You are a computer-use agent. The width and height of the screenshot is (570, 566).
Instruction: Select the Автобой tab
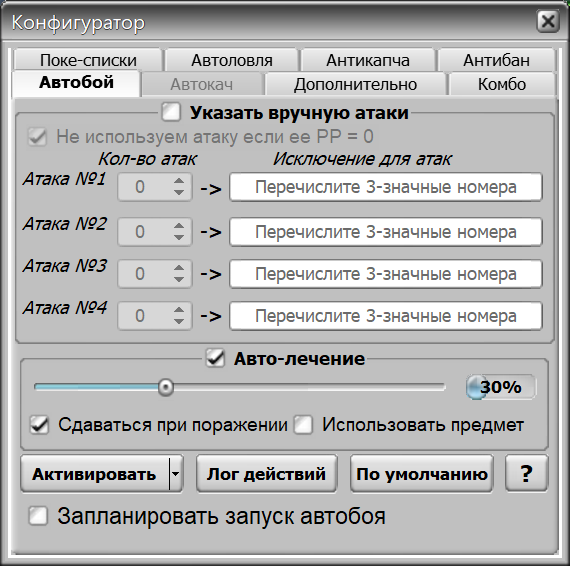click(76, 83)
